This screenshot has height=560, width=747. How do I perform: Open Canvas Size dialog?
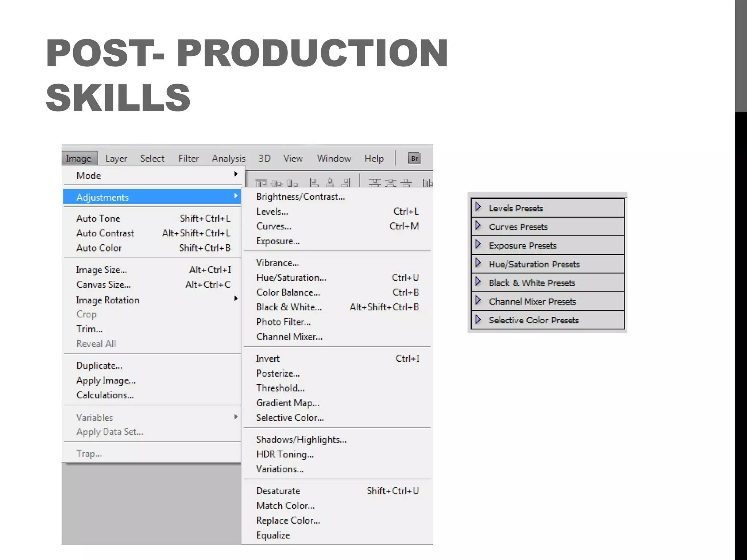(152, 284)
